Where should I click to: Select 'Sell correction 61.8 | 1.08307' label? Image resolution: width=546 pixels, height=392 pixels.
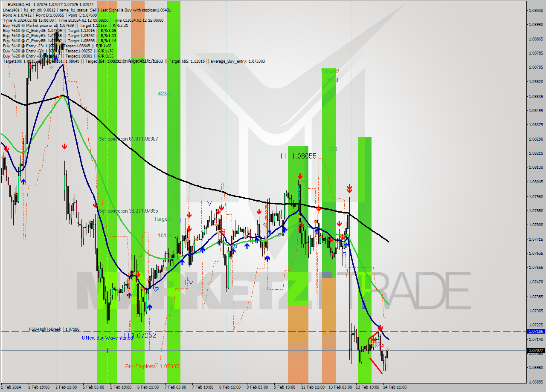[128, 139]
